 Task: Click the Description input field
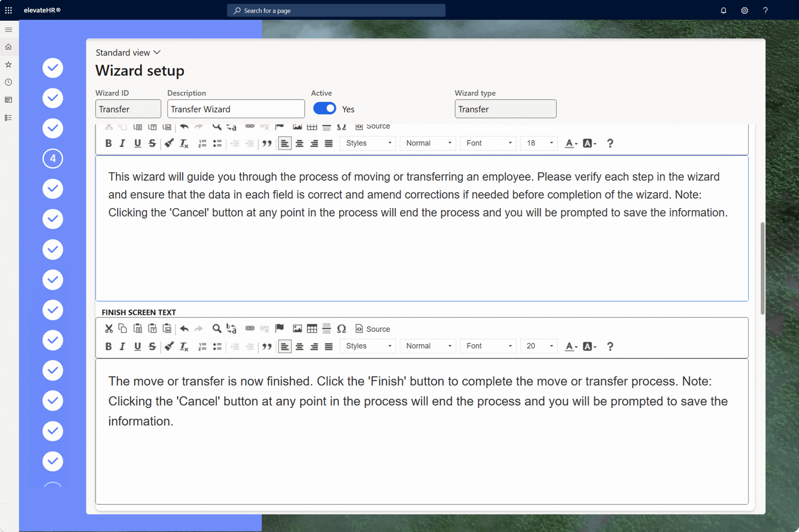point(236,109)
